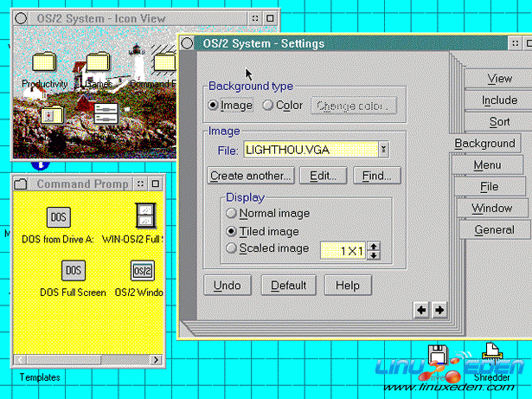This screenshot has width=532, height=399.
Task: Maximize the Command Prompts window
Action: (156, 184)
